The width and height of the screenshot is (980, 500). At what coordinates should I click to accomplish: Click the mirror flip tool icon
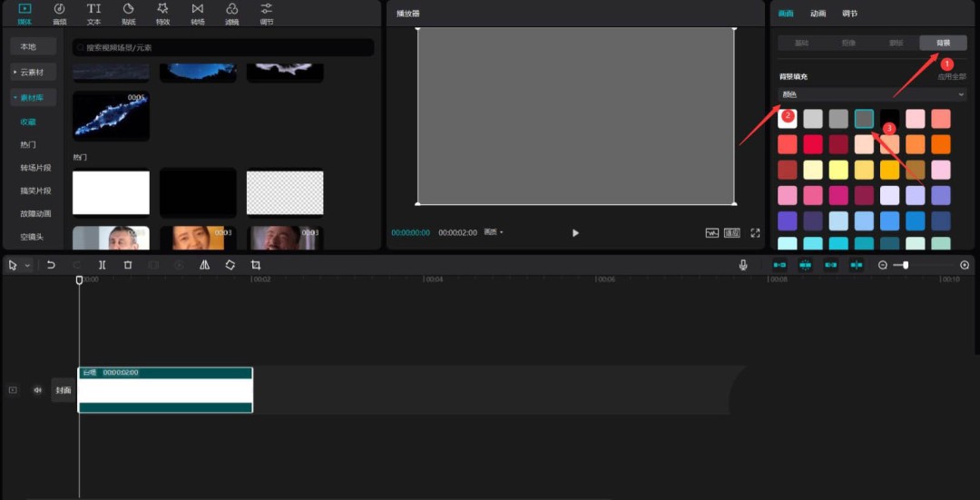coord(204,265)
